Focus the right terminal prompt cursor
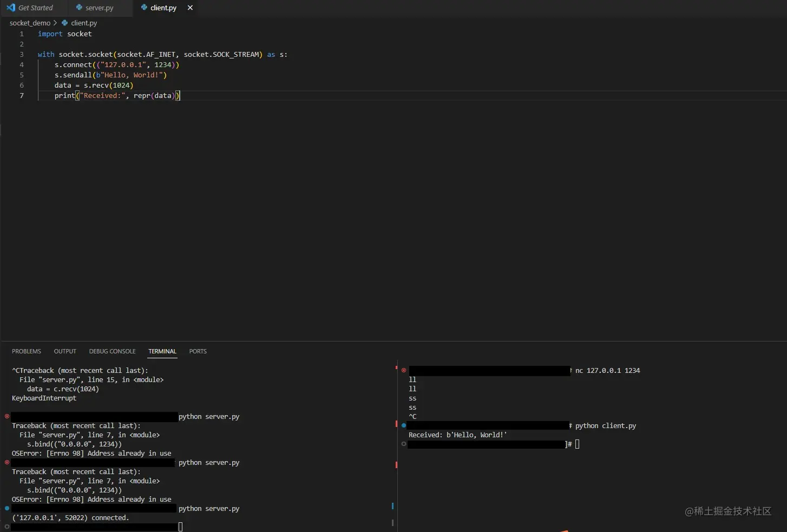The height and width of the screenshot is (532, 787). 578,444
